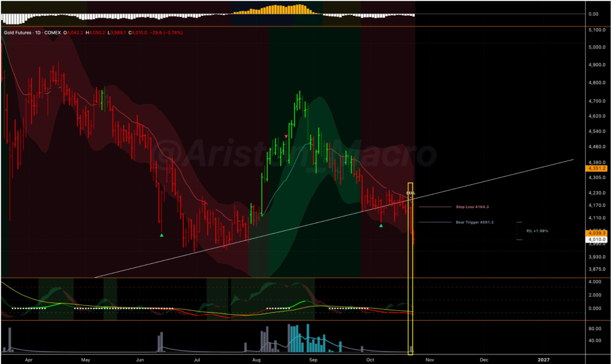
Task: Click the 40.00 volume scale label
Action: [595, 340]
